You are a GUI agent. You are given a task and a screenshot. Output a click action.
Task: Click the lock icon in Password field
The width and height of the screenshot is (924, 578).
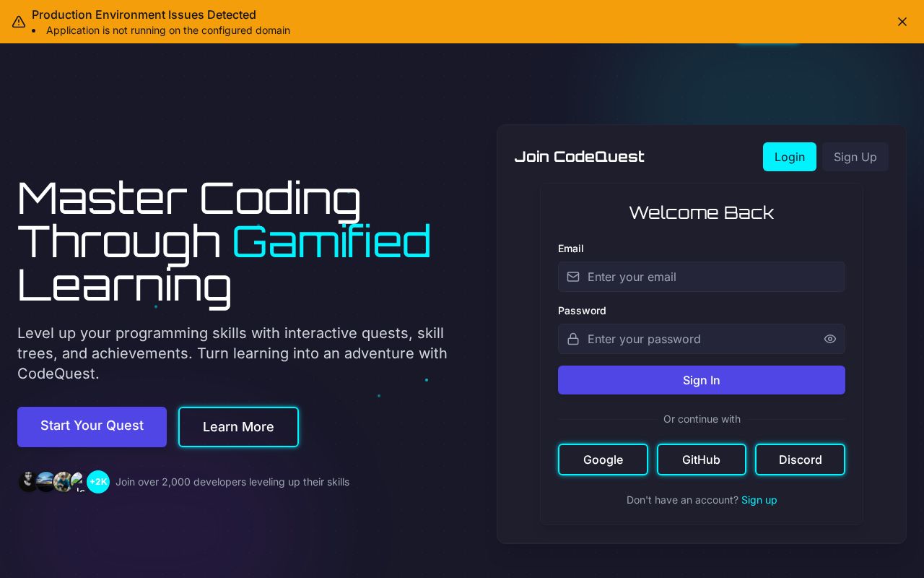tap(573, 339)
